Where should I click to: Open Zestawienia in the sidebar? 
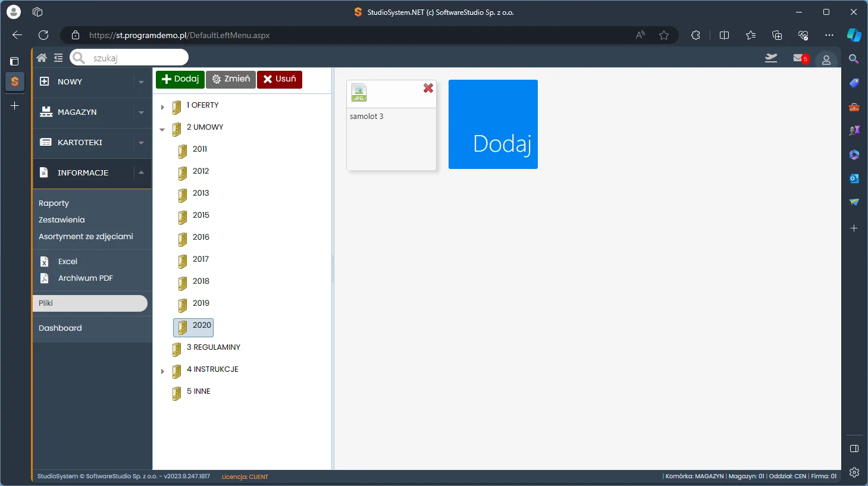[x=62, y=220]
